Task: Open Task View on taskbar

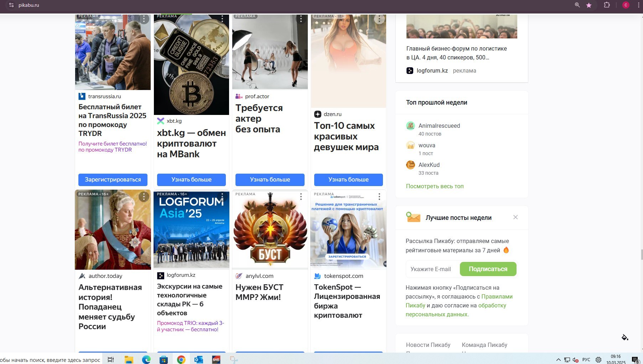Action: tap(111, 359)
